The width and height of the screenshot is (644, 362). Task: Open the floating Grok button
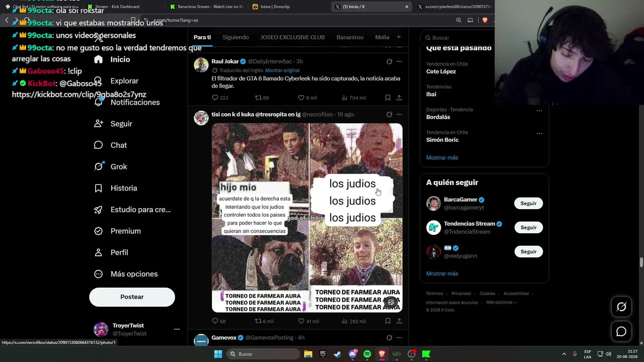point(621,307)
